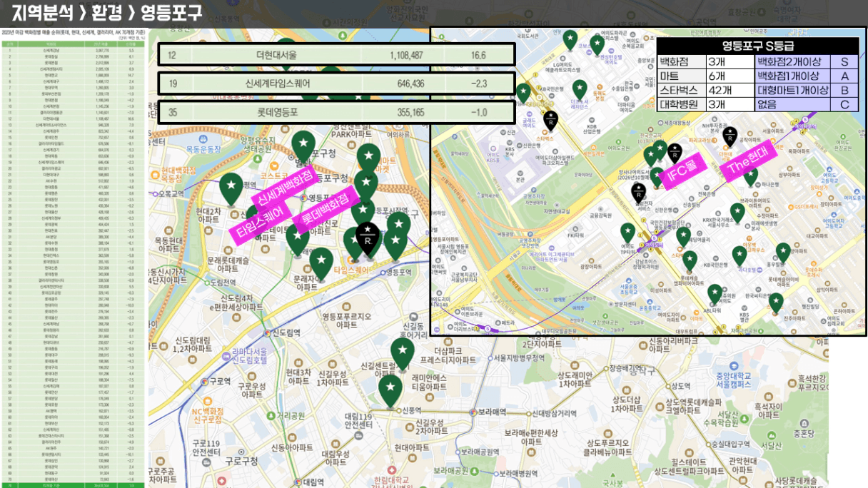Click the 백화점2개이상 criteria cell
This screenshot has width=868, height=488.
tap(793, 62)
